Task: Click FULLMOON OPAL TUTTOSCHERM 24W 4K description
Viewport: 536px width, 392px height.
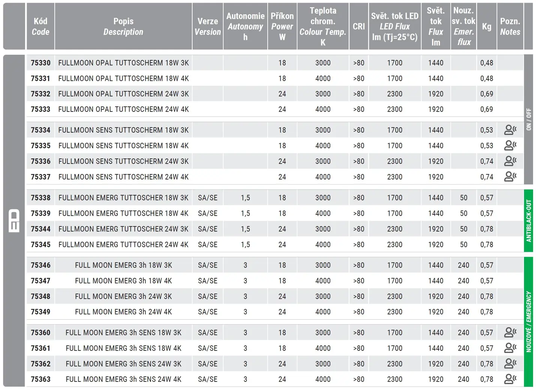Action: coord(123,109)
